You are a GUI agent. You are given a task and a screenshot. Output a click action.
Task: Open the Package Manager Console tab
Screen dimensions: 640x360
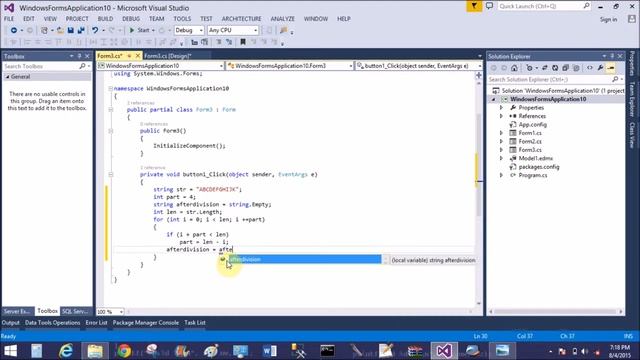(x=146, y=323)
